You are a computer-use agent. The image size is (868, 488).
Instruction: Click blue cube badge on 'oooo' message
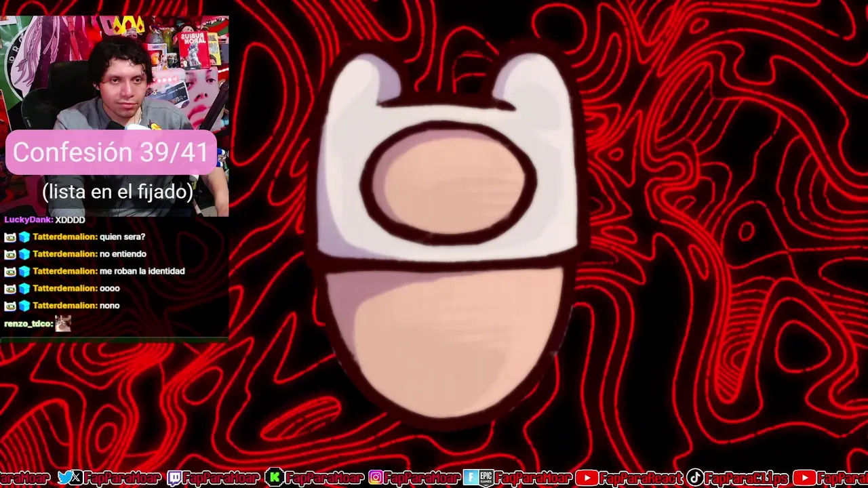click(x=24, y=289)
